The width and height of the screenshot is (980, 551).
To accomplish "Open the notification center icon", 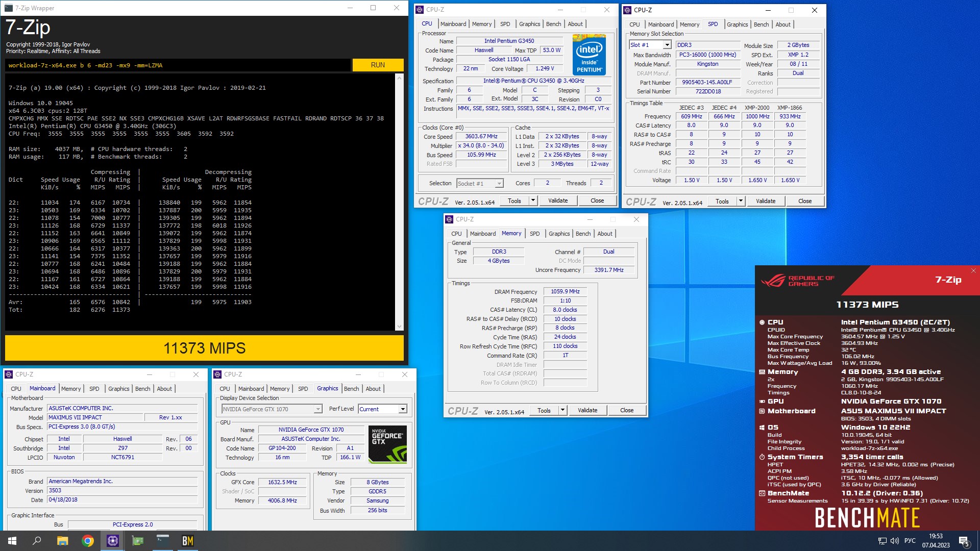I will tap(964, 541).
